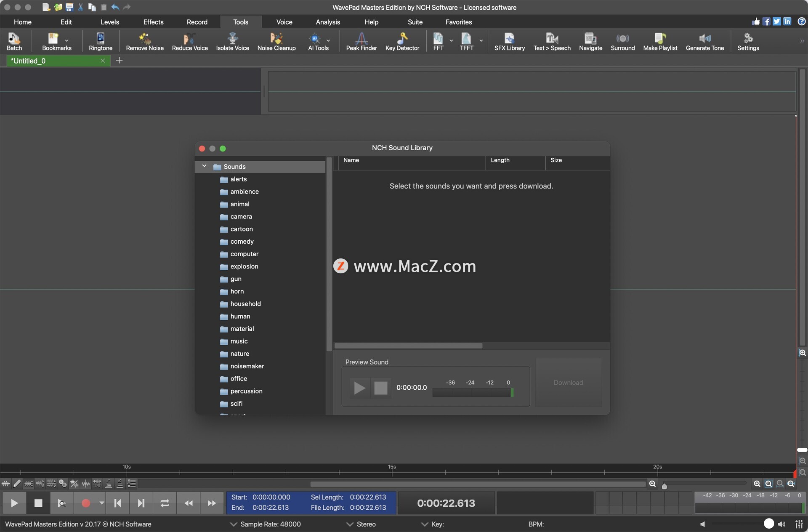Image resolution: width=808 pixels, height=532 pixels.
Task: Click the Isolate Voice tool
Action: [x=232, y=42]
